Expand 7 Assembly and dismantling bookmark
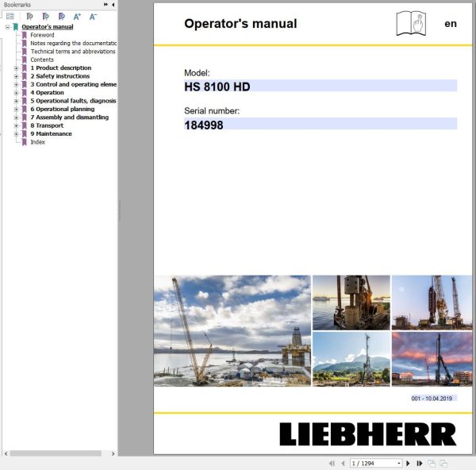 17,118
